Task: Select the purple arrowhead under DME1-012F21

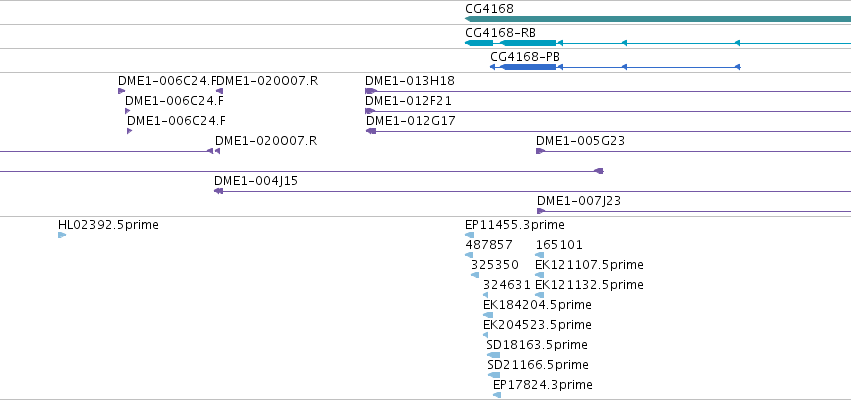Action: [370, 111]
